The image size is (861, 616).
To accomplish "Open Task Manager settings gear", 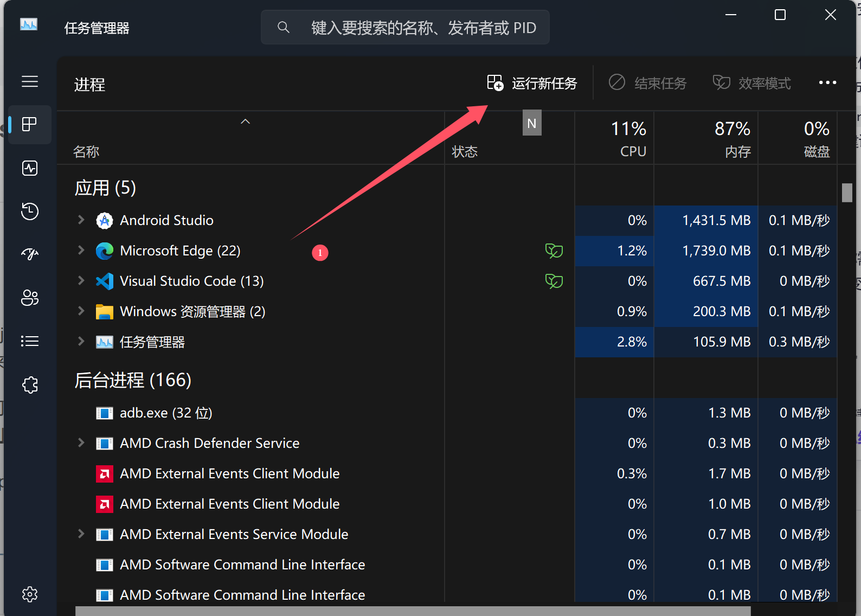I will click(30, 594).
